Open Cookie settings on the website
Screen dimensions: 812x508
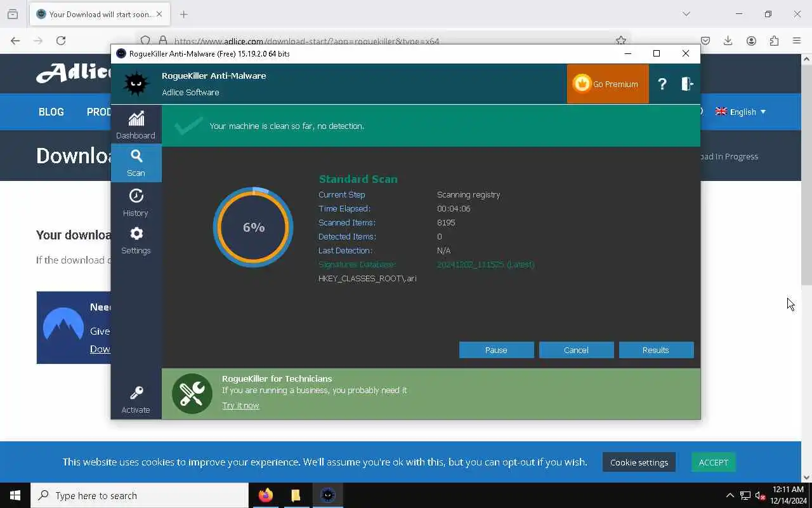[639, 462]
